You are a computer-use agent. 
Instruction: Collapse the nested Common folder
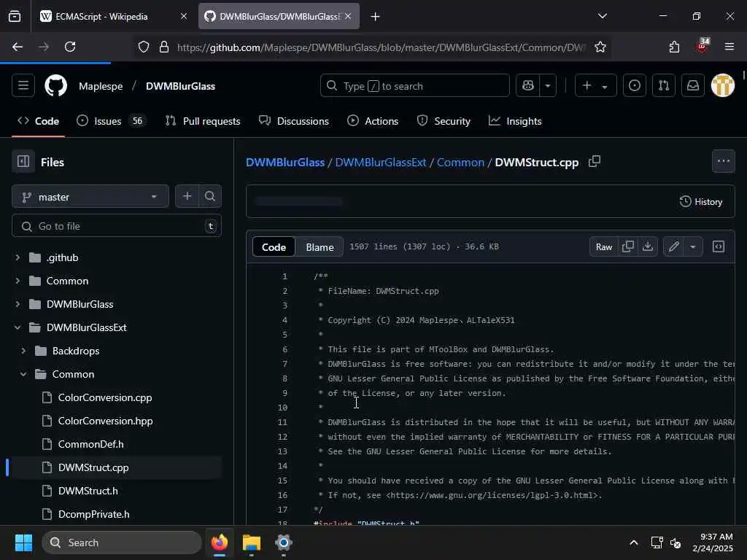(x=23, y=374)
